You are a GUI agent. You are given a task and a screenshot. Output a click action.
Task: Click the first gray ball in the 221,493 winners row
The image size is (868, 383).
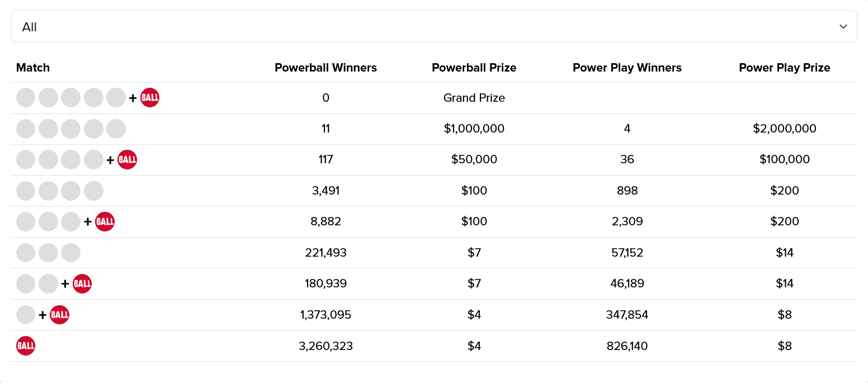pos(26,253)
